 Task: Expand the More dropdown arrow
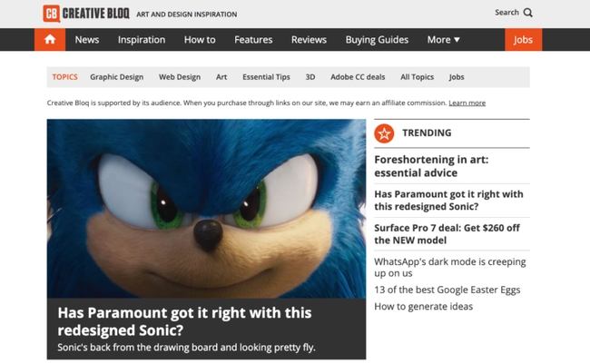tap(457, 40)
